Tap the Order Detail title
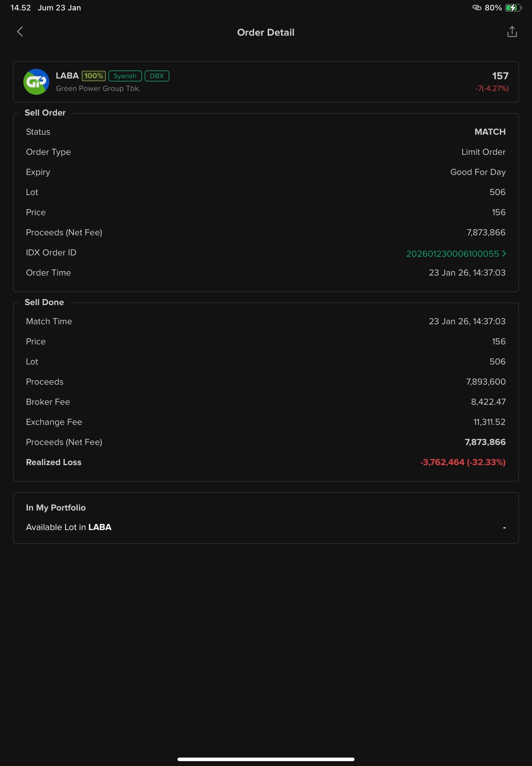This screenshot has height=766, width=532. coord(266,32)
